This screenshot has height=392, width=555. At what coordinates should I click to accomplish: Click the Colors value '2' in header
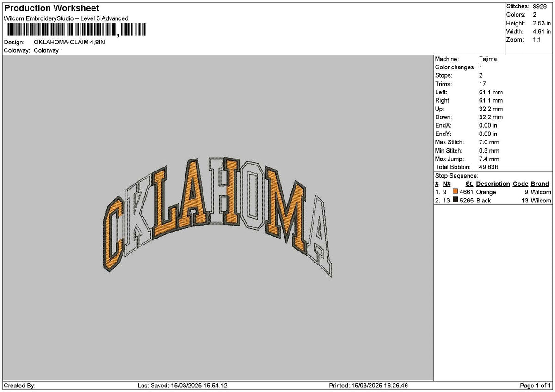tap(535, 15)
